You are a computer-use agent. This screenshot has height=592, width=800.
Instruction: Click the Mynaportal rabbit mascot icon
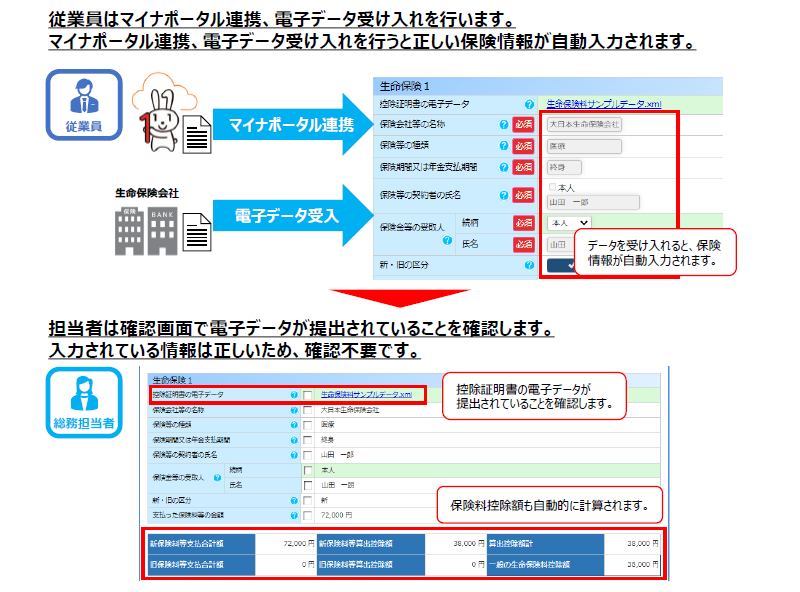point(160,120)
